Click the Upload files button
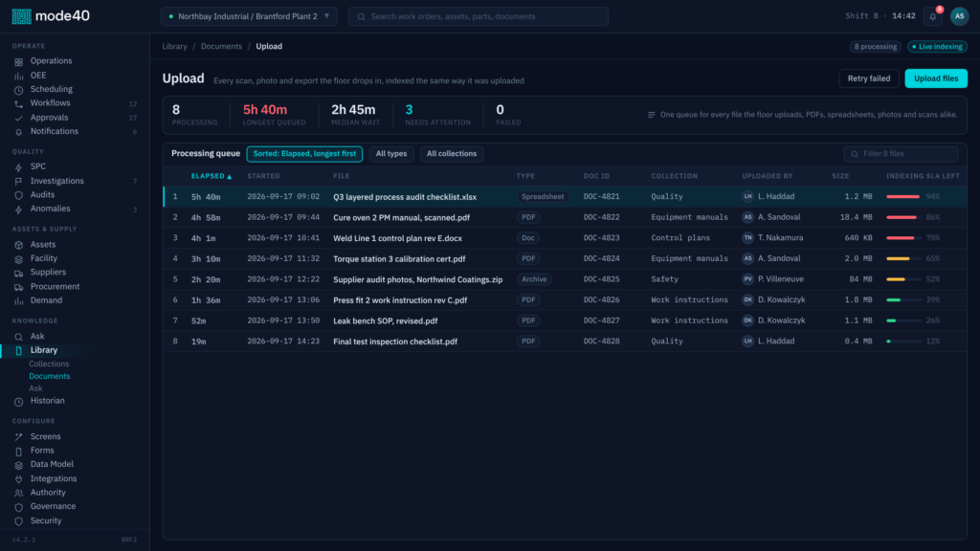Screen dimensions: 980x551 [x=936, y=78]
